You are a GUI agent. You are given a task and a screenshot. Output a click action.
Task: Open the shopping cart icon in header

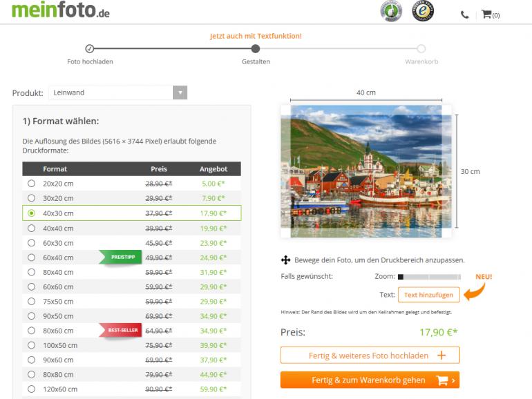pos(491,14)
